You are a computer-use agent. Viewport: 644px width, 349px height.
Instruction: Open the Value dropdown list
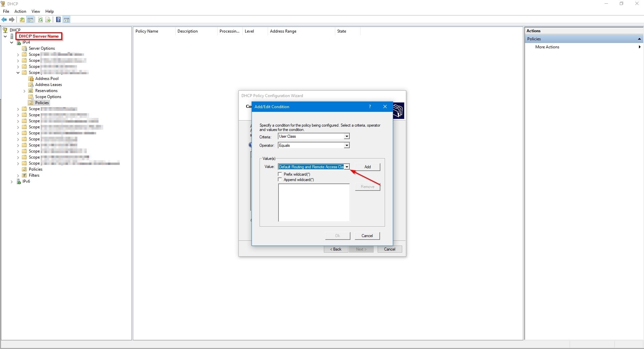[346, 167]
